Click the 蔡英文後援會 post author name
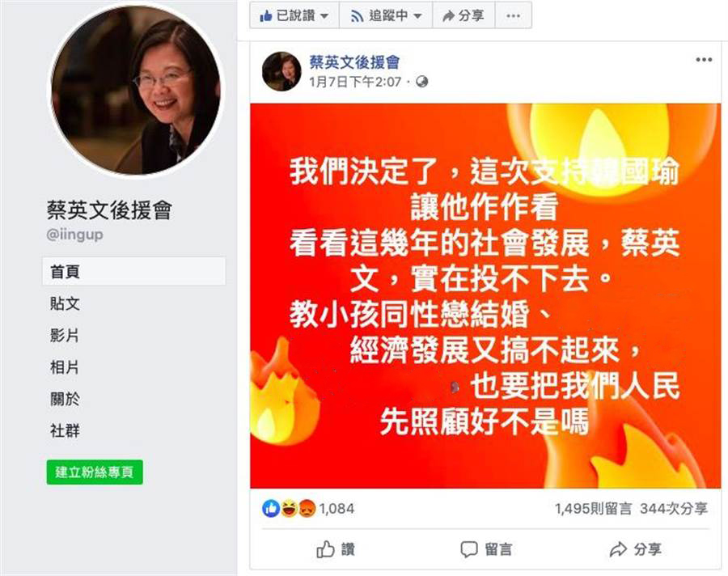728x576 pixels. 355,61
